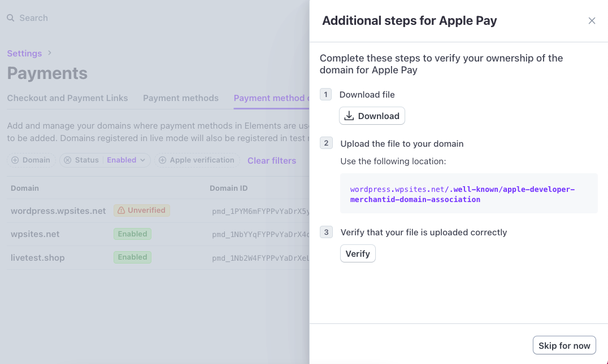
Task: Open the Settings breadcrumb link
Action: click(x=24, y=53)
